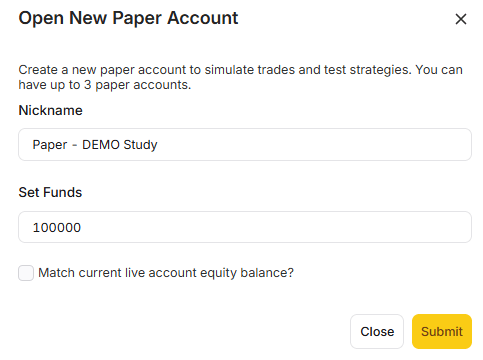Select the Set Funds field label
Image resolution: width=483 pixels, height=360 pixels.
coord(50,192)
